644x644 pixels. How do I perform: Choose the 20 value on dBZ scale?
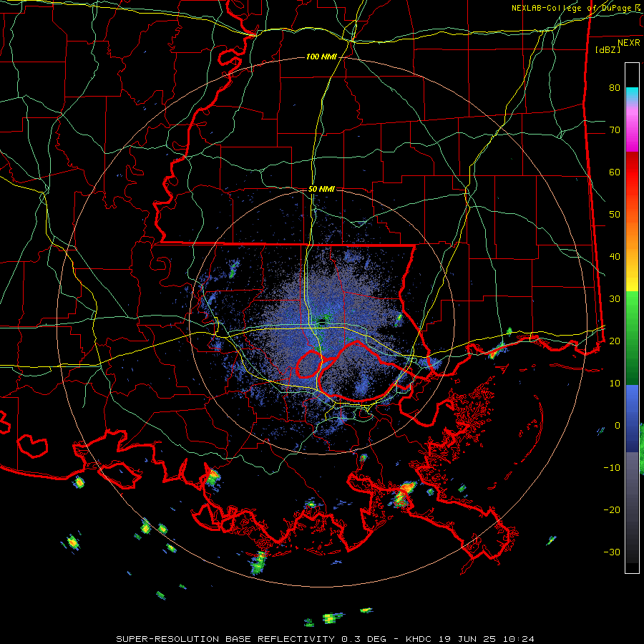pyautogui.click(x=615, y=341)
